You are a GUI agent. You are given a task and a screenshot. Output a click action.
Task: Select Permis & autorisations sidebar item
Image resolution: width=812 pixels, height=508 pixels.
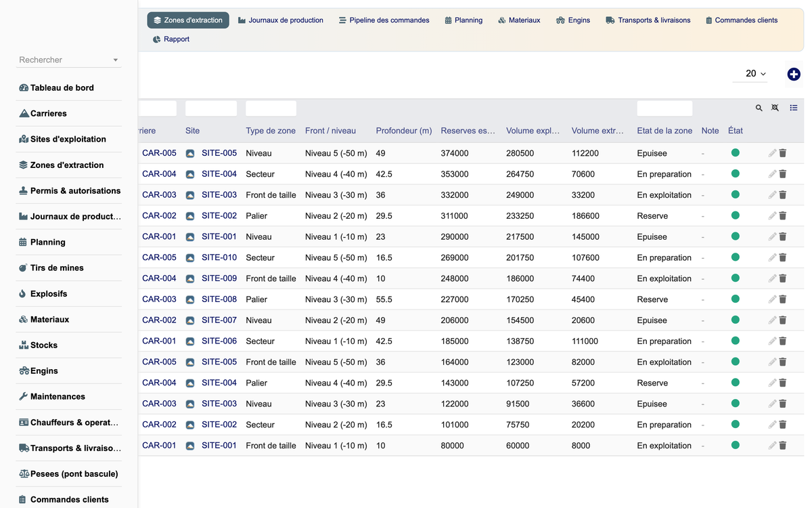tap(70, 191)
